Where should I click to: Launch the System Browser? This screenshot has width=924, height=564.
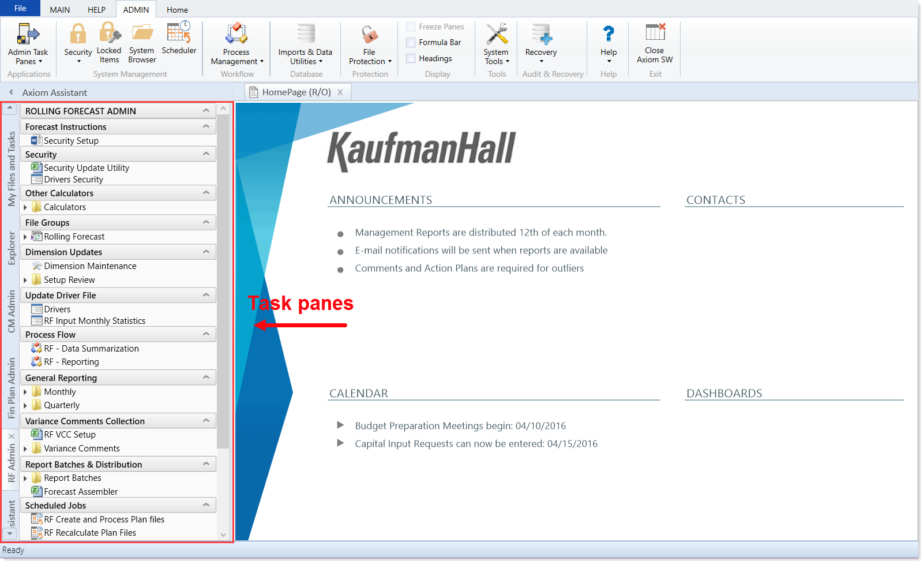pos(142,44)
